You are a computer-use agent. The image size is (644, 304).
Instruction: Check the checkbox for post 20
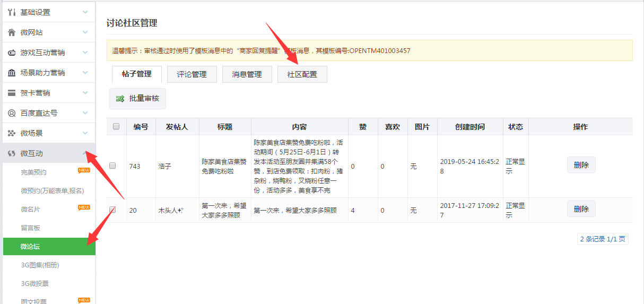coord(112,210)
